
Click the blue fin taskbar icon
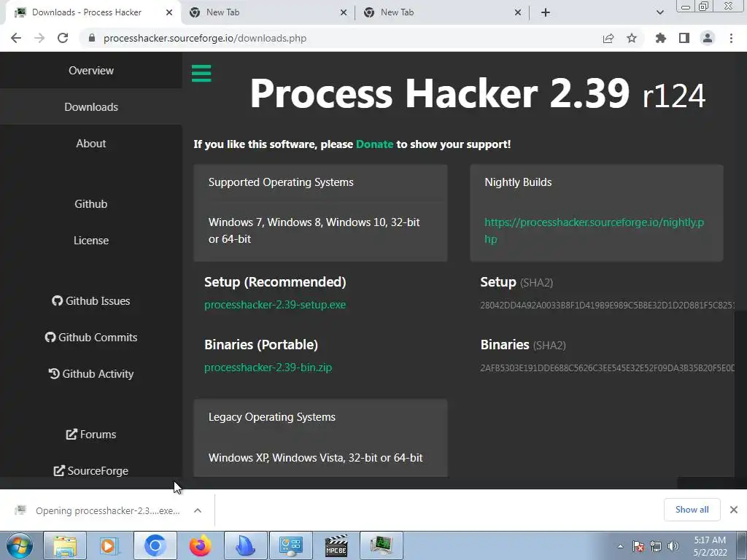pyautogui.click(x=245, y=545)
